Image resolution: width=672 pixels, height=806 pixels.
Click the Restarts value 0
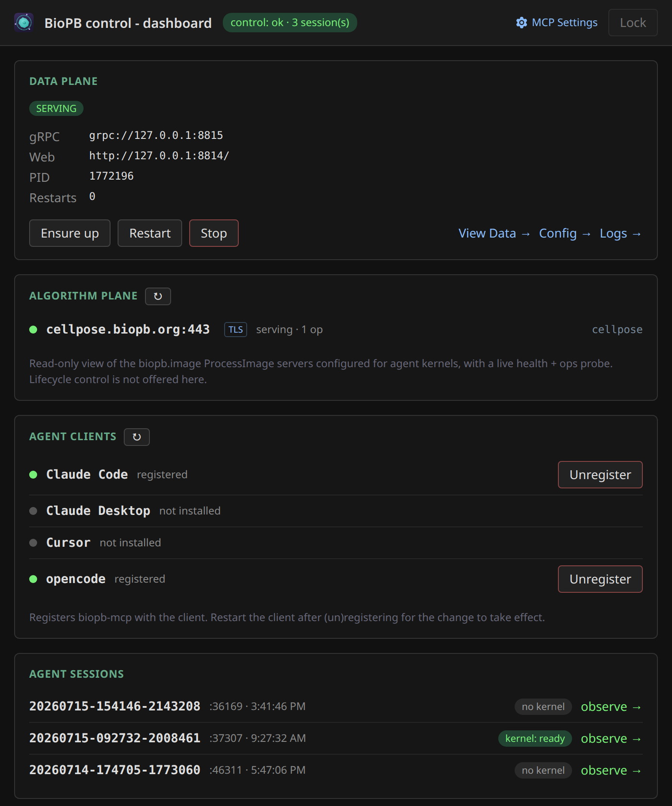(92, 196)
